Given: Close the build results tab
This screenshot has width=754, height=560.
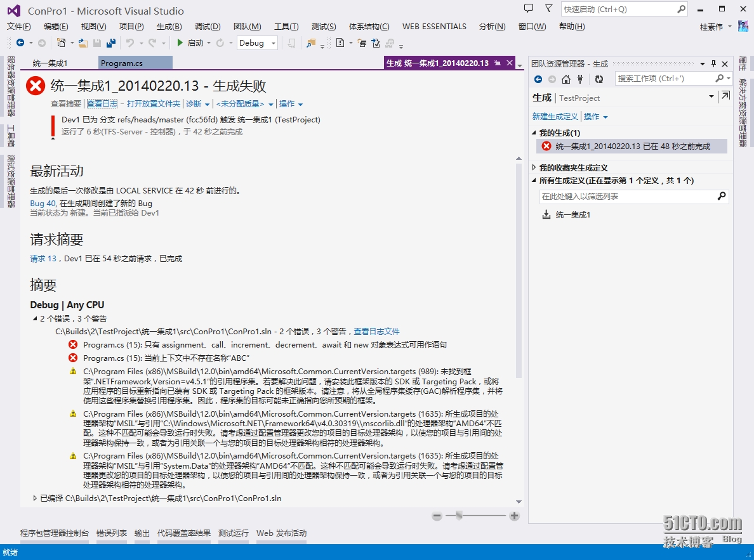Looking at the screenshot, I should [x=509, y=63].
